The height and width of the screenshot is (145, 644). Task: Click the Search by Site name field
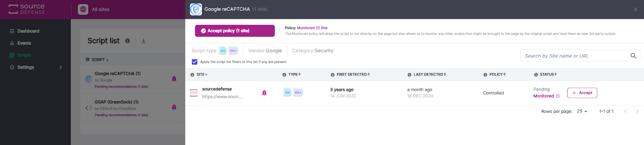click(576, 56)
